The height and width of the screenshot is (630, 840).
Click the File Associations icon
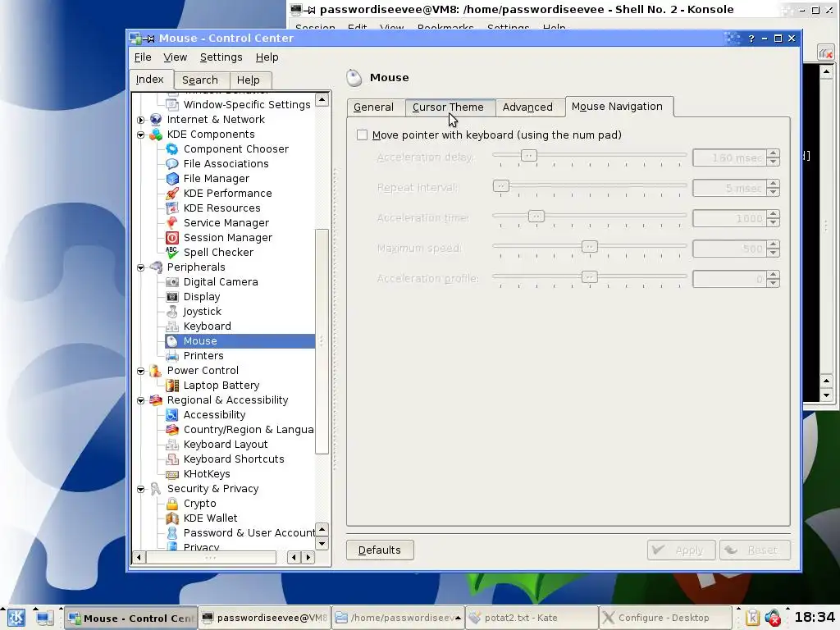(172, 164)
